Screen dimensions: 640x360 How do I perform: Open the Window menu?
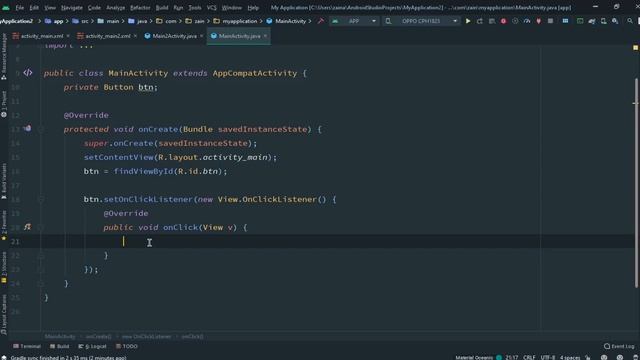pos(231,7)
